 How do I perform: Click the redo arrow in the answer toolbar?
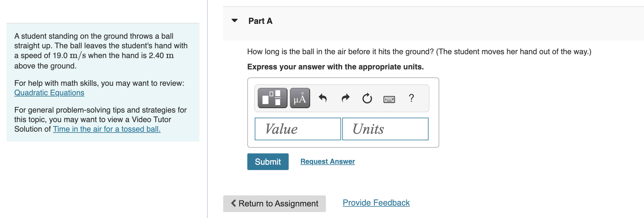tap(345, 98)
